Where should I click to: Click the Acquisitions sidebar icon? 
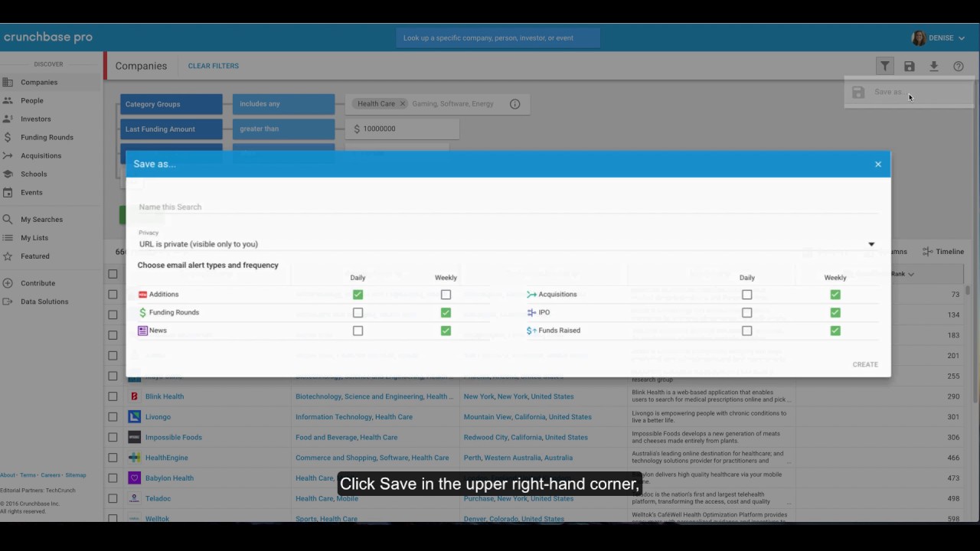pyautogui.click(x=8, y=155)
